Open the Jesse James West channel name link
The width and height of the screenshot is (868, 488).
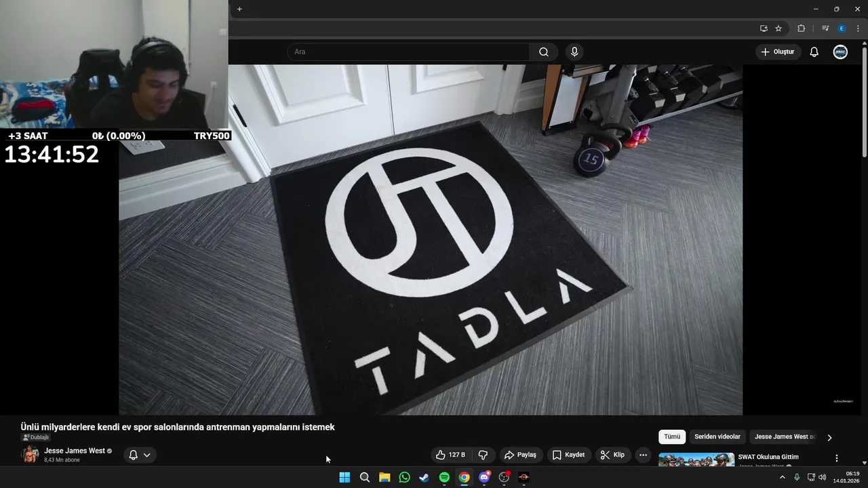coord(75,451)
